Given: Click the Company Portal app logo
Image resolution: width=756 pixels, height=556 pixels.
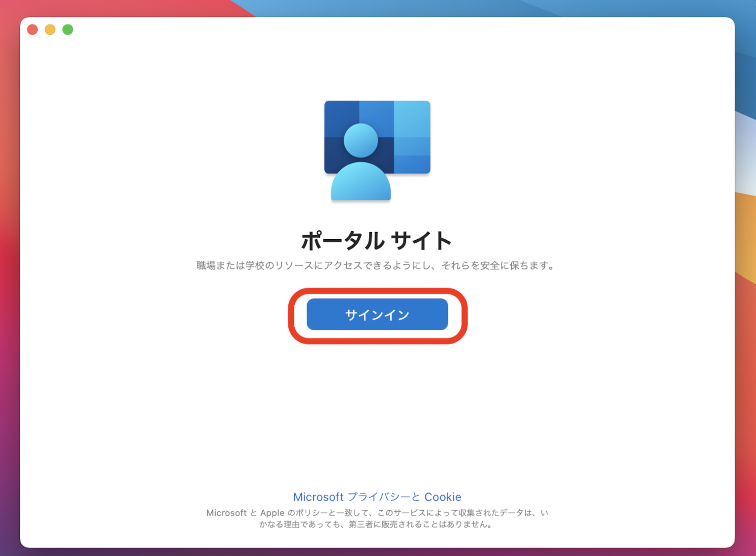Looking at the screenshot, I should tap(377, 151).
